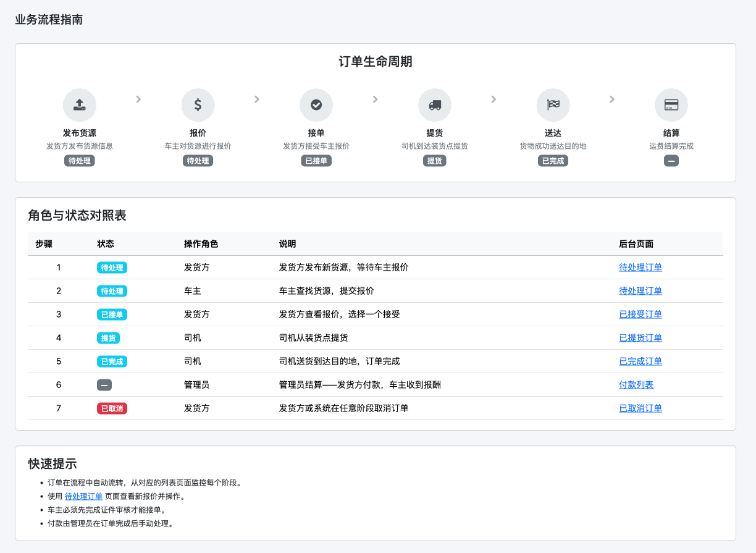The image size is (756, 553).
Task: Click 待处理 badge under 报价 step
Action: pyautogui.click(x=198, y=161)
